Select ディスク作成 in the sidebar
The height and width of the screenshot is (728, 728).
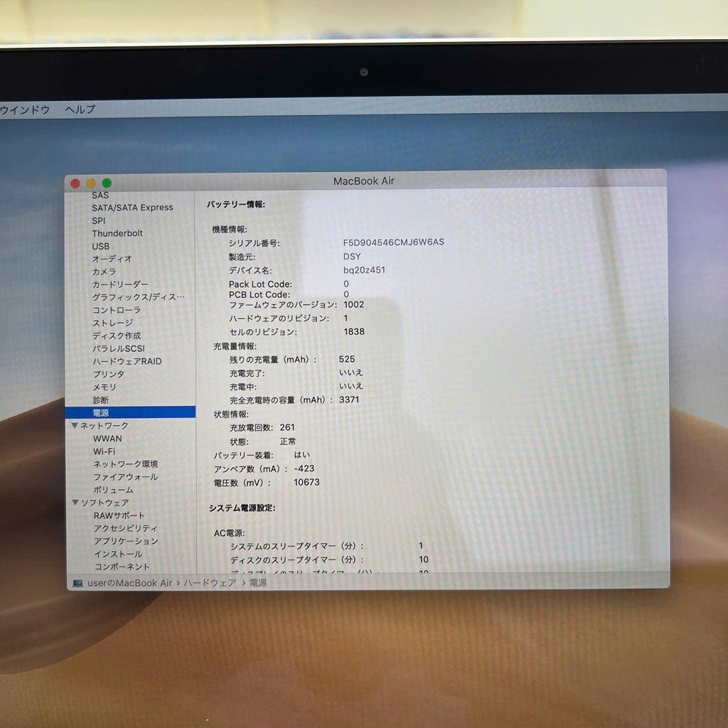(x=117, y=336)
